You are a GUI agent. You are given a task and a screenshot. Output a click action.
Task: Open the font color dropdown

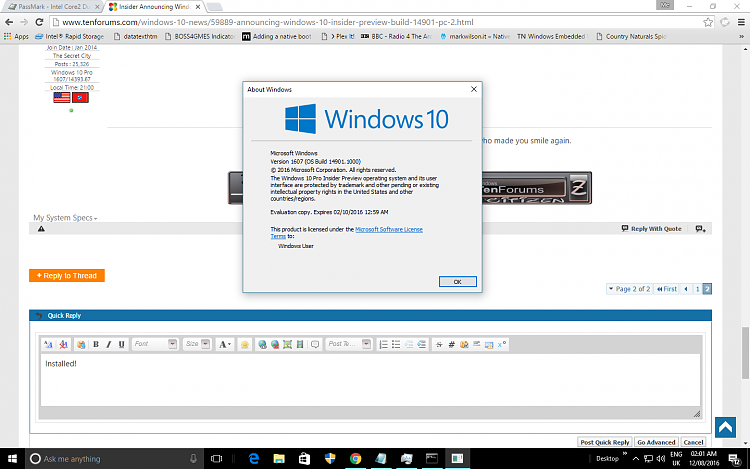pyautogui.click(x=225, y=344)
